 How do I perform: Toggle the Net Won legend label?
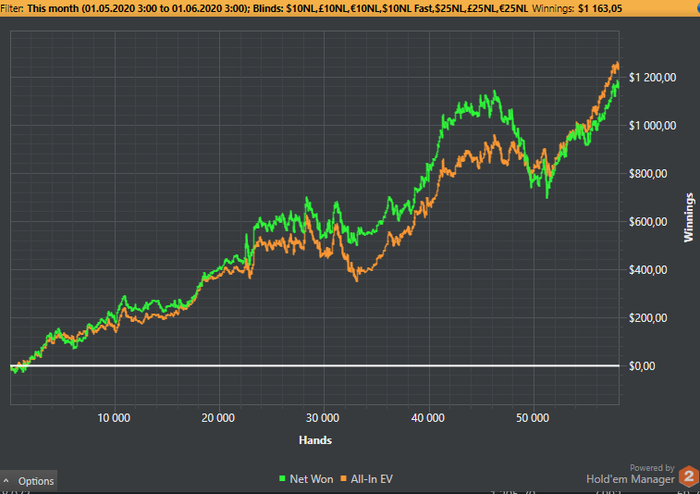[311, 479]
